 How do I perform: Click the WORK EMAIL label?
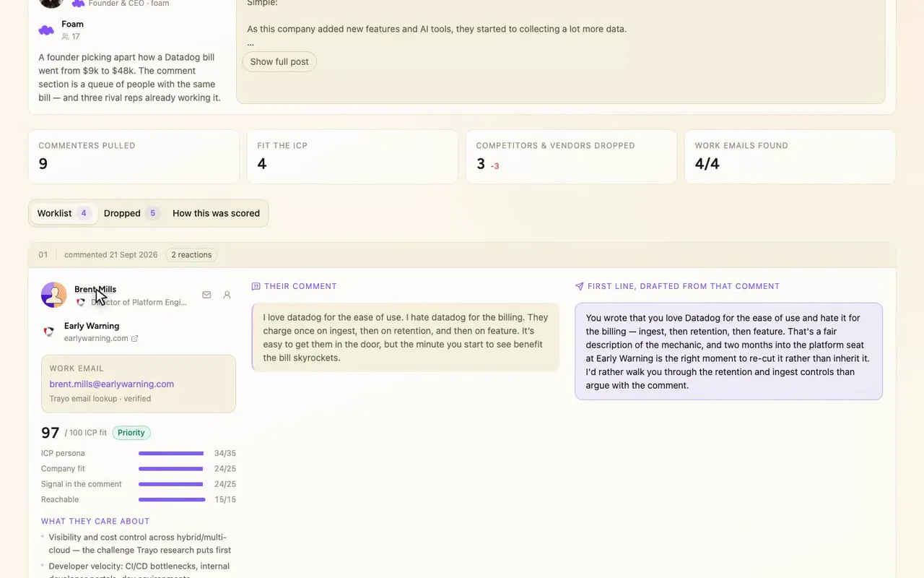77,368
